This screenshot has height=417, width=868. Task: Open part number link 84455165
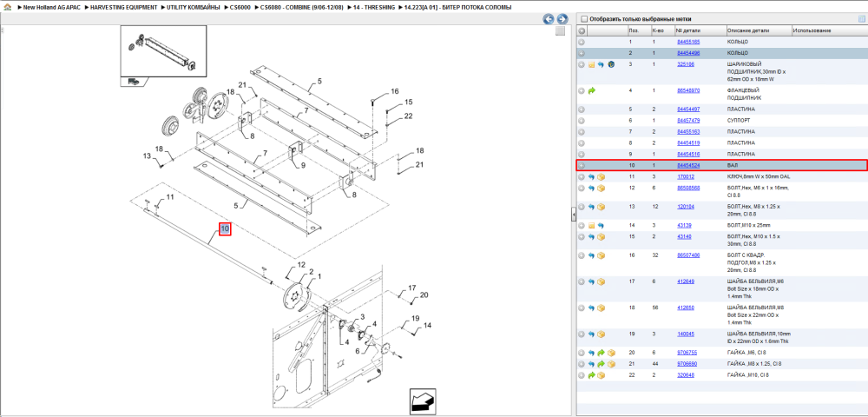click(x=688, y=42)
